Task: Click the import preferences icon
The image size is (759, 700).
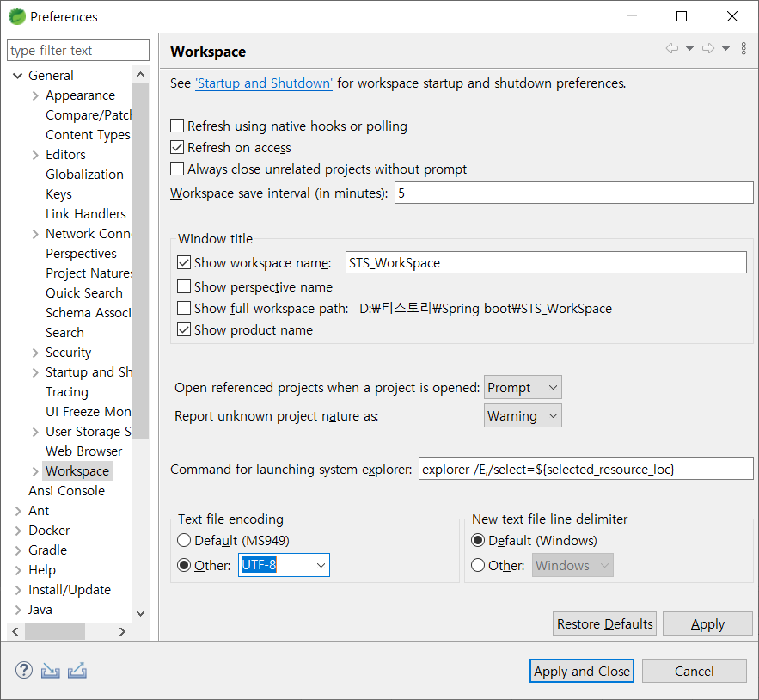Action: (51, 671)
